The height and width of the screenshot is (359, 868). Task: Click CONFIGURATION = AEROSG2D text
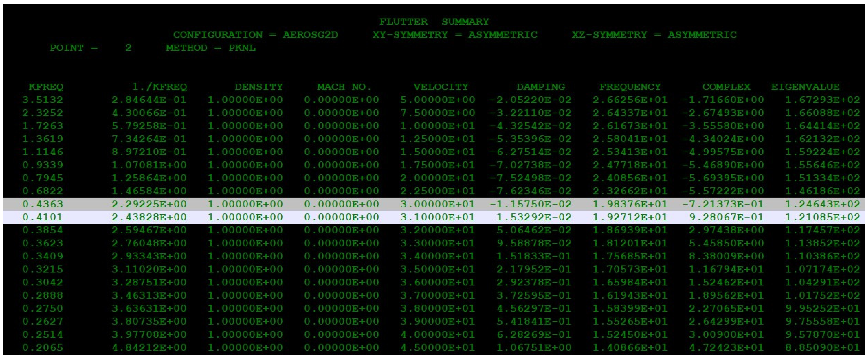[x=255, y=35]
